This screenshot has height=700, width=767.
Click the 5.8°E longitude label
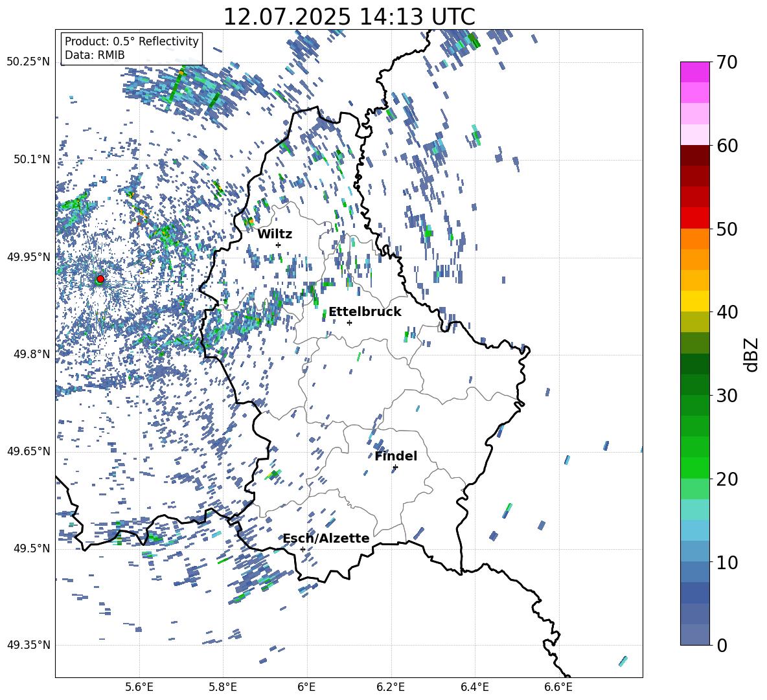223,687
